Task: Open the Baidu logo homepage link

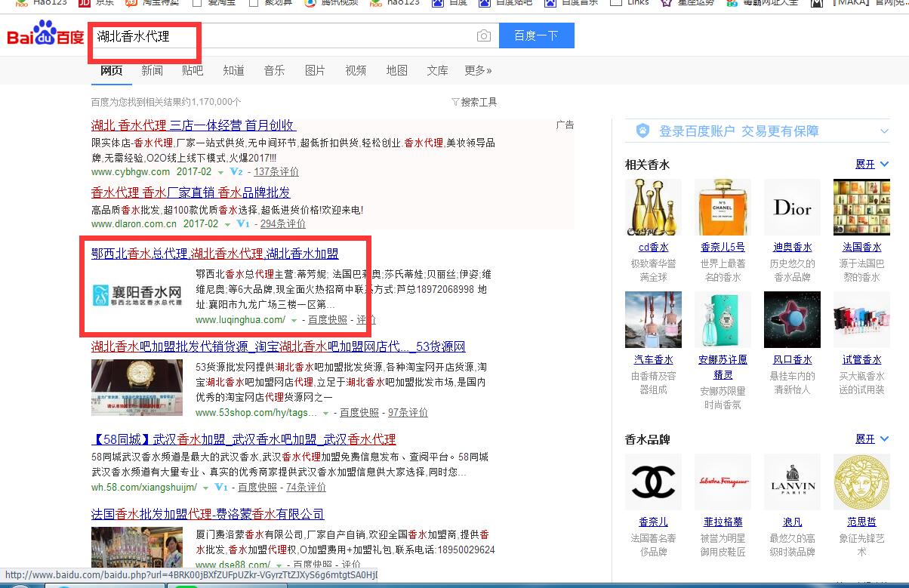Action: coord(45,35)
